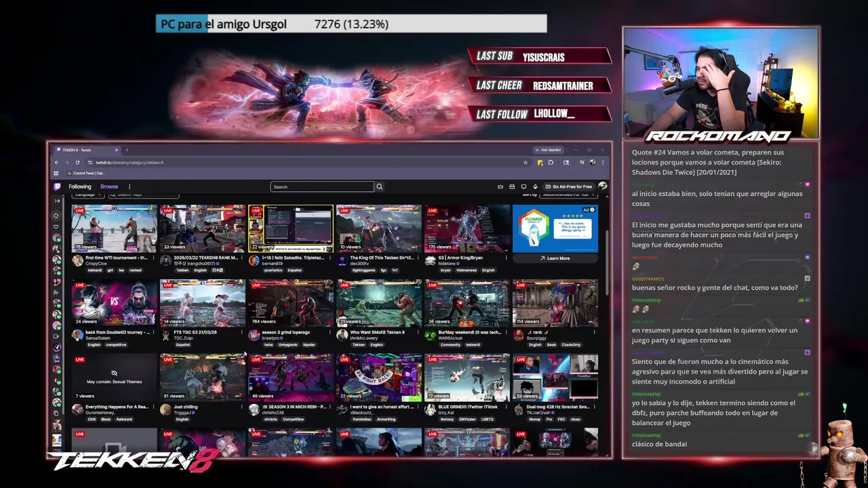Open the CrispyCice stream thumbnail

pos(114,228)
